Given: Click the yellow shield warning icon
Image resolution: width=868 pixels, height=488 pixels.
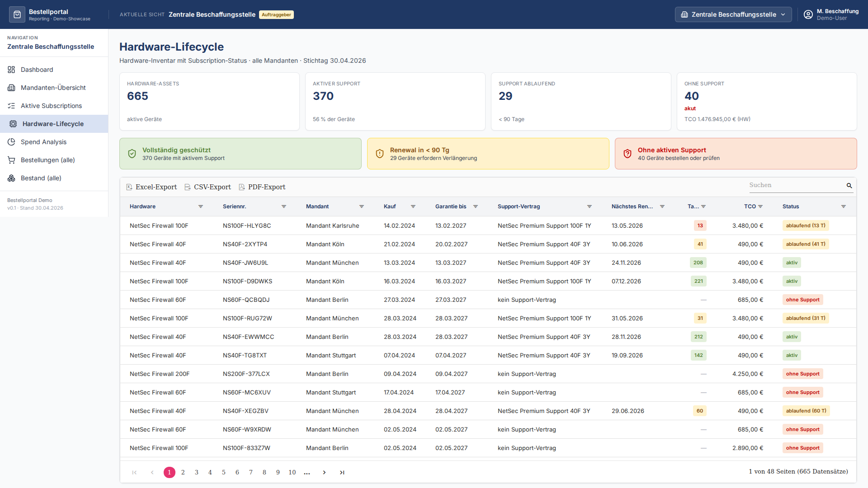Looking at the screenshot, I should coord(380,154).
